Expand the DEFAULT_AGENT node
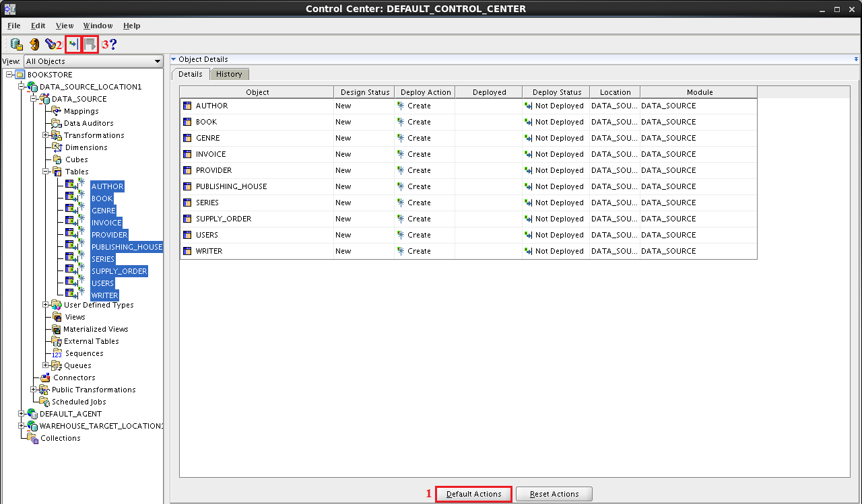Viewport: 862px width, 504px height. [x=22, y=414]
